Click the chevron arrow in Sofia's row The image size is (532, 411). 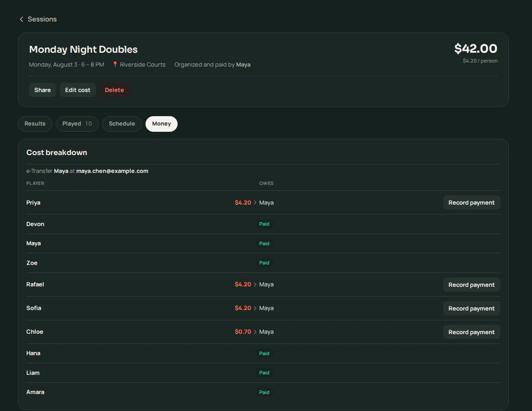255,308
